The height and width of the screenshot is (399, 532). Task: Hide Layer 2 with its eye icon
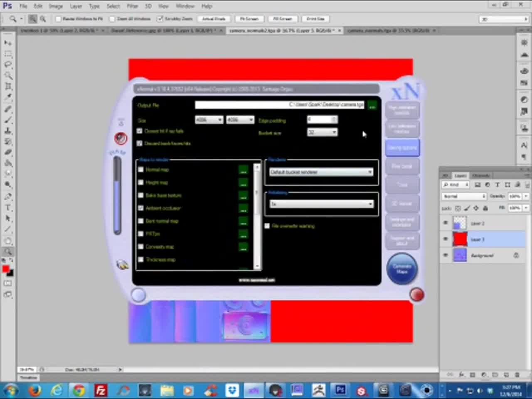(446, 223)
